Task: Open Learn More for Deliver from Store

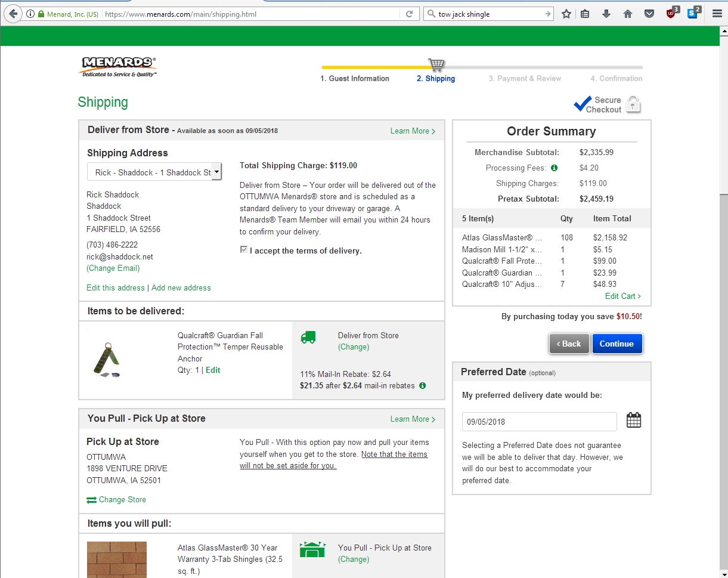Action: 413,131
